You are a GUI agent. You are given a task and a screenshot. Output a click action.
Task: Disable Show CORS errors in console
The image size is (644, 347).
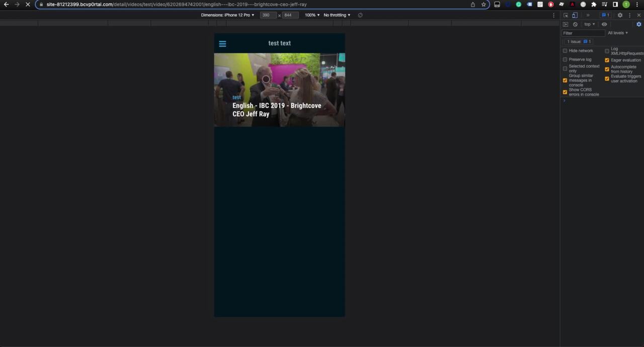565,92
